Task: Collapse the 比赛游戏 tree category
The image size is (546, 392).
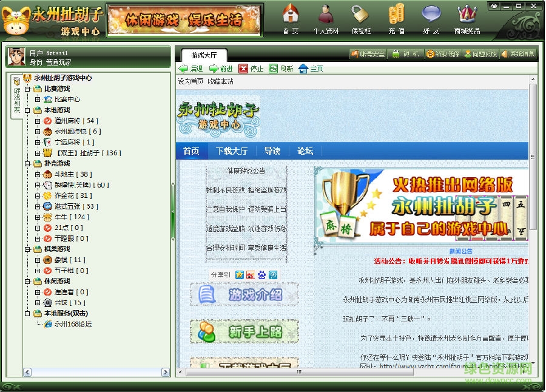Action: coord(27,89)
